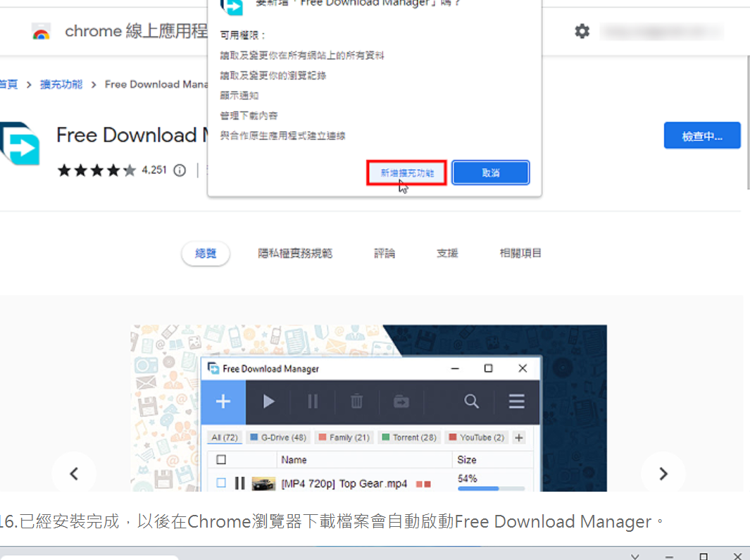
Task: Select the Torrent (28) tag filter
Action: pyautogui.click(x=409, y=437)
